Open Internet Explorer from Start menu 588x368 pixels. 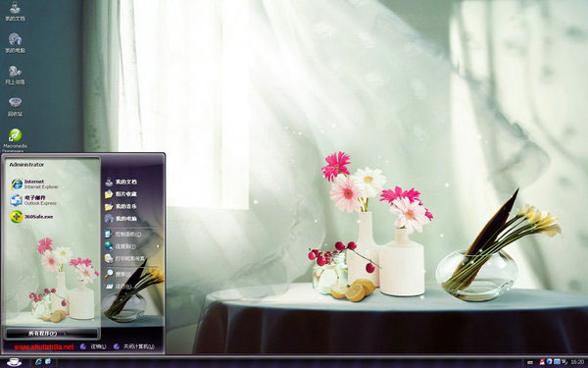point(34,184)
